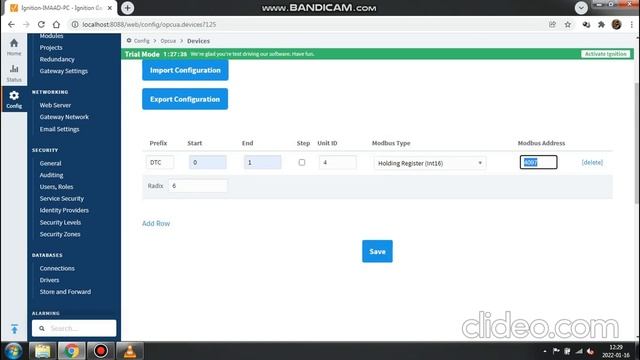The height and width of the screenshot is (360, 640).
Task: Click Opcua breadcrumb link
Action: click(x=168, y=41)
